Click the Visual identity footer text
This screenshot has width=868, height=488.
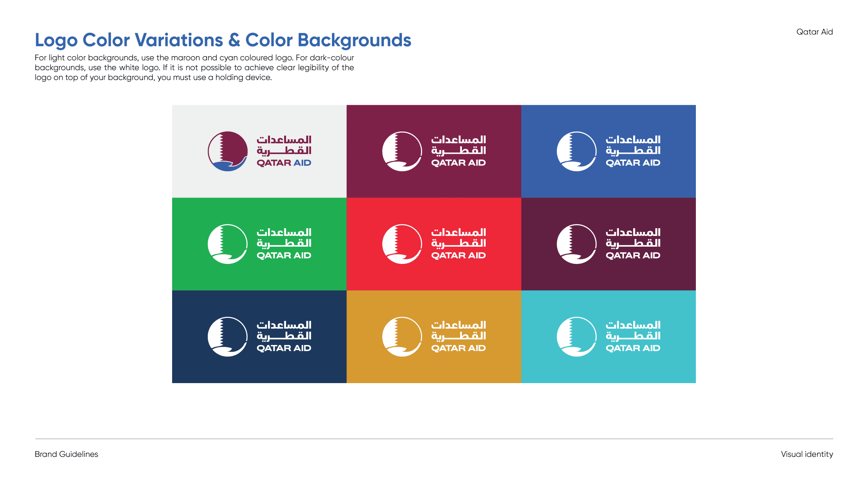point(807,454)
